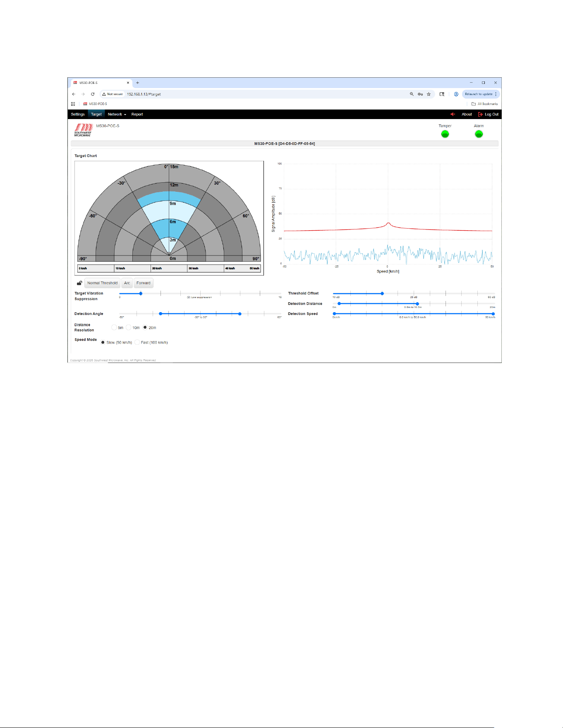Click the zoom magnifier icon in the address bar
Screen dimensions: 563x728
click(x=412, y=94)
